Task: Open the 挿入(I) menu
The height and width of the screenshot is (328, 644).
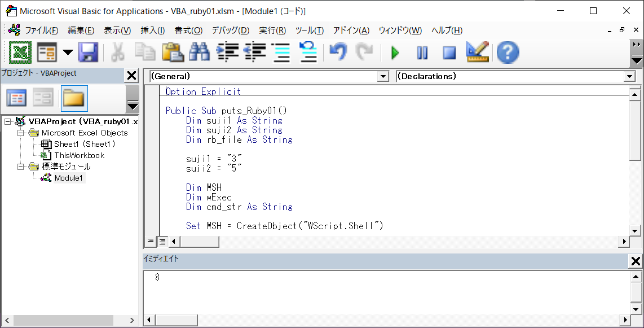Action: pyautogui.click(x=152, y=30)
